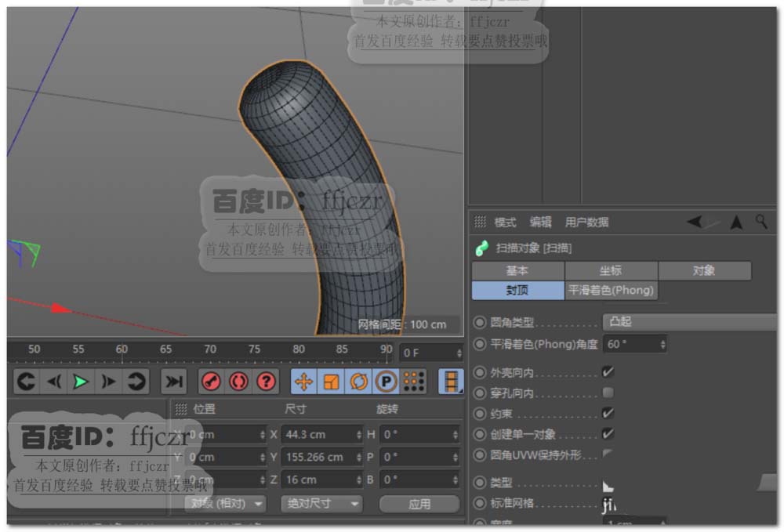Click the animation dot beside 外壳向内
Screen dimensions: 784x532
click(x=480, y=373)
